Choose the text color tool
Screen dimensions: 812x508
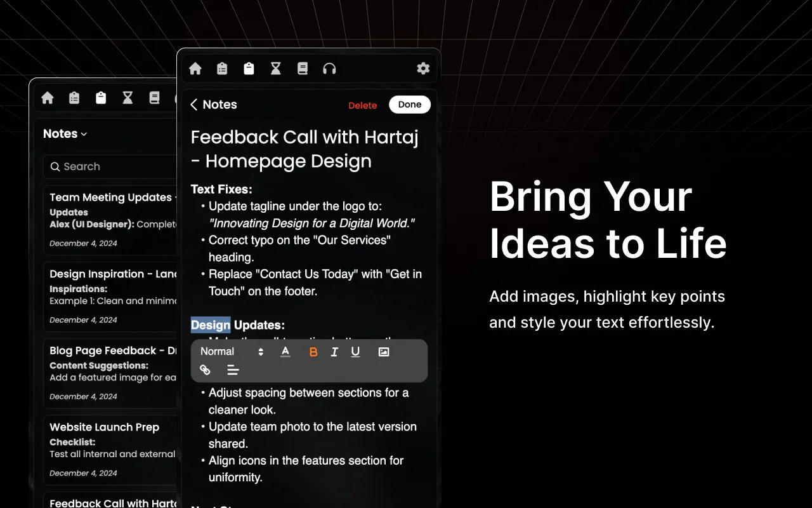coord(285,352)
